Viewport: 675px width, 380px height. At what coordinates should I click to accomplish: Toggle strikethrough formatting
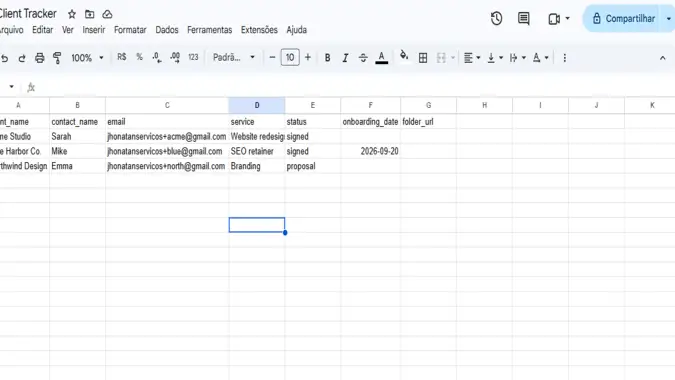363,58
